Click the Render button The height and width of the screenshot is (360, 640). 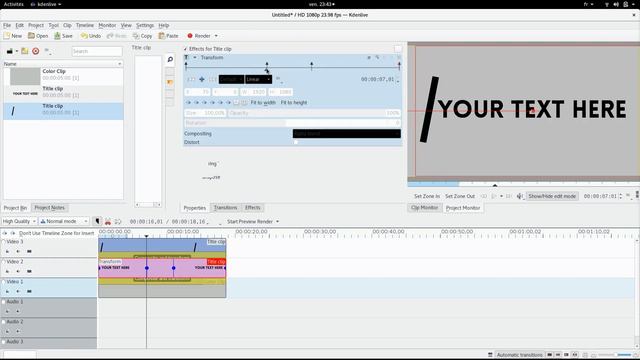pyautogui.click(x=199, y=36)
